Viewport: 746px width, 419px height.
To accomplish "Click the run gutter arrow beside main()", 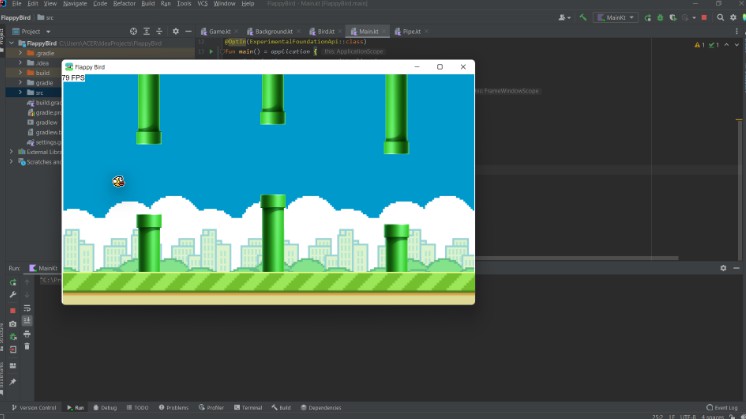I will (x=211, y=51).
